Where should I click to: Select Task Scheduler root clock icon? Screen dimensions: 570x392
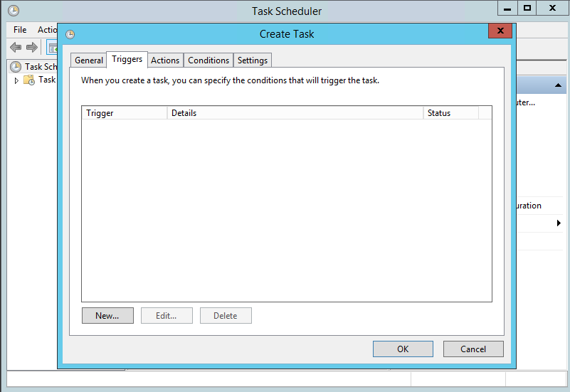16,67
